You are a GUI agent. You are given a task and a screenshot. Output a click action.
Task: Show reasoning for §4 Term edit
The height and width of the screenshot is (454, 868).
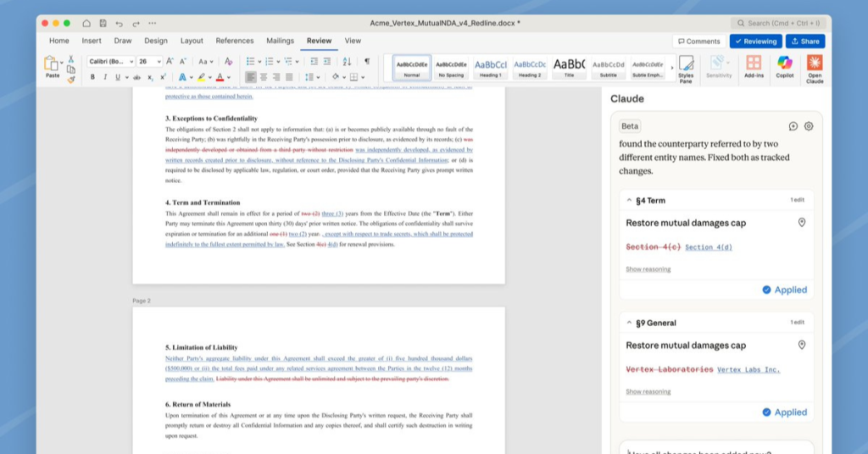(648, 269)
